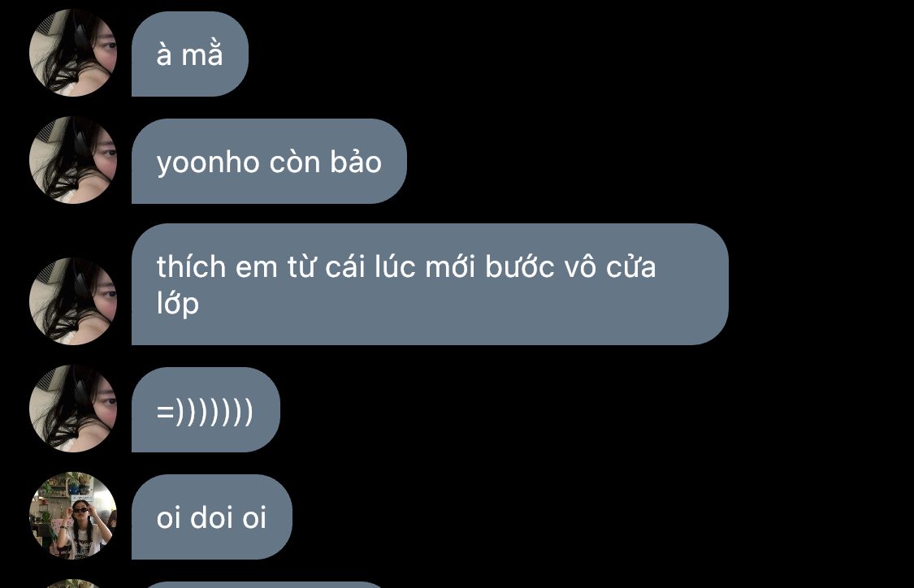Click the word "bước" in the long message

[520, 267]
